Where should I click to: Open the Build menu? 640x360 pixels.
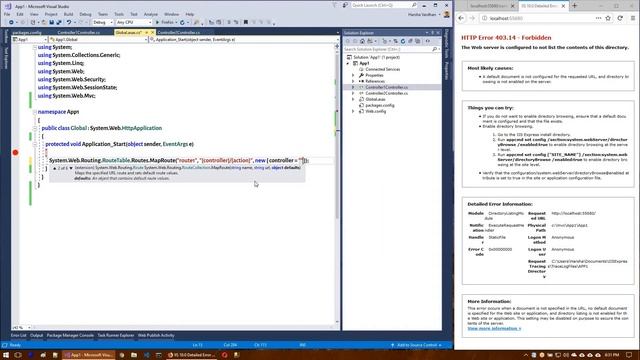[x=68, y=14]
